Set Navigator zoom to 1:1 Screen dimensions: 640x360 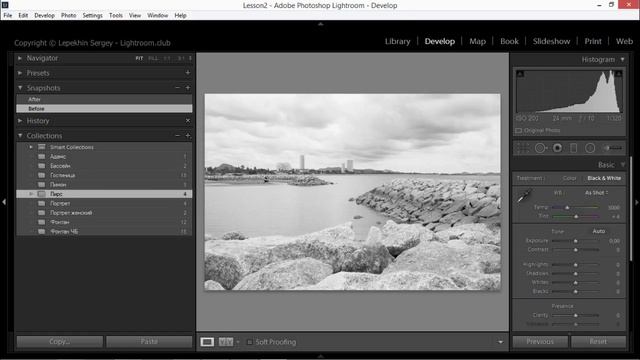(x=167, y=58)
